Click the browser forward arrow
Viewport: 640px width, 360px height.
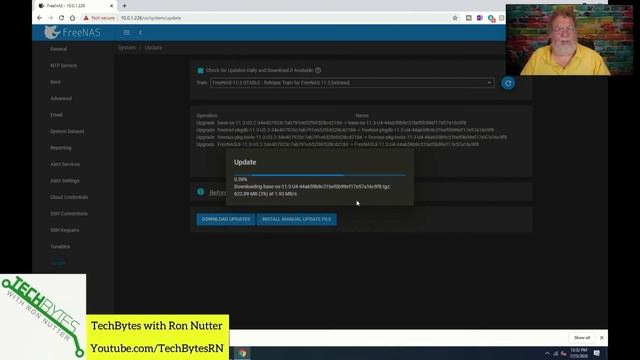[50, 18]
